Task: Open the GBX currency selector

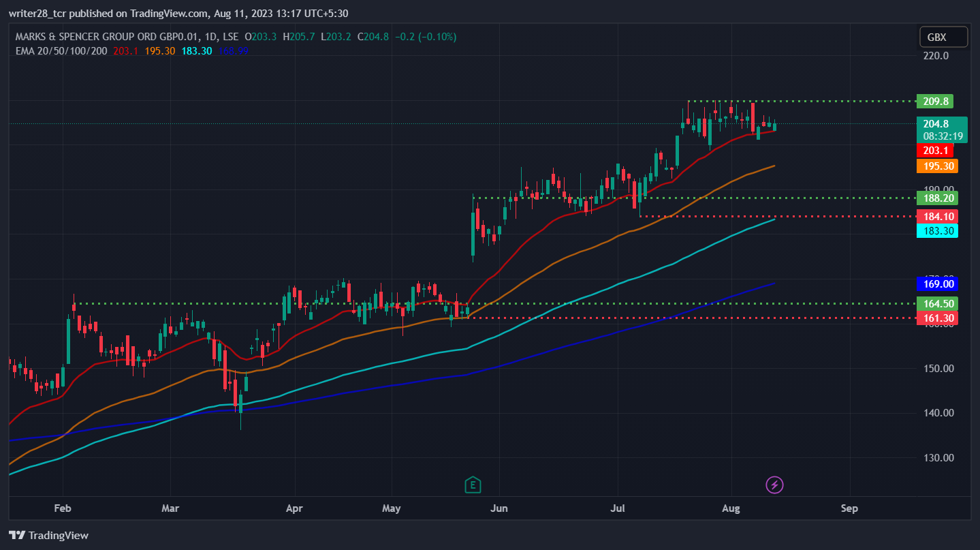Action: [x=943, y=37]
